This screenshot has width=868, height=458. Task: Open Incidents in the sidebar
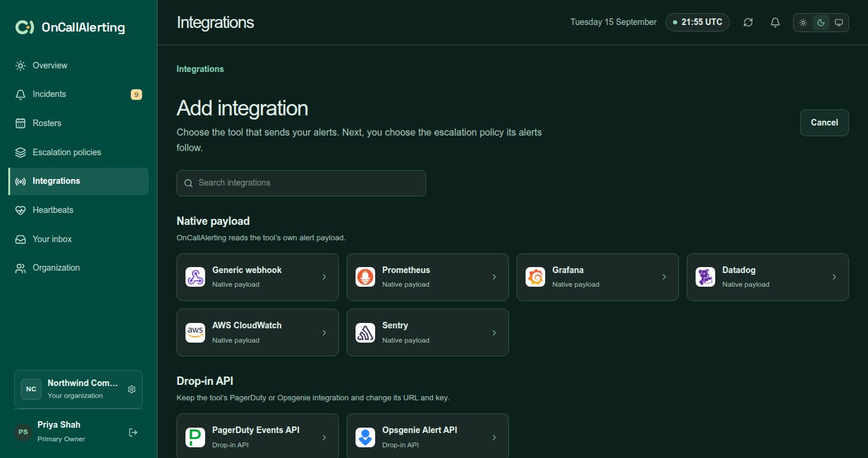pyautogui.click(x=78, y=95)
